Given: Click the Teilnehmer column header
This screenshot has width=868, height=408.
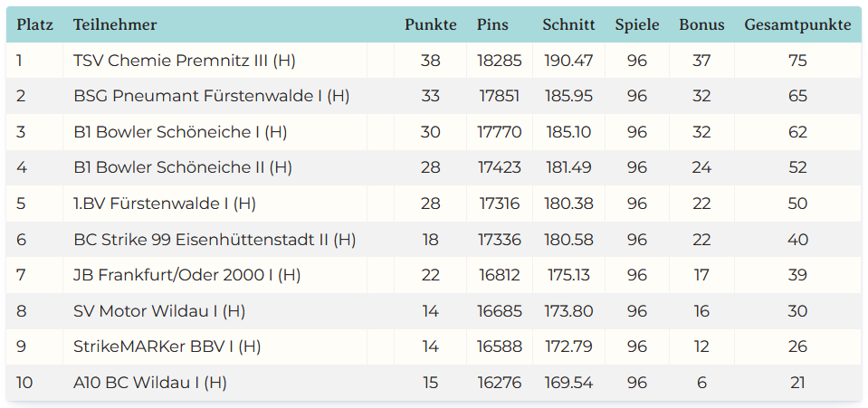Looking at the screenshot, I should pos(115,25).
